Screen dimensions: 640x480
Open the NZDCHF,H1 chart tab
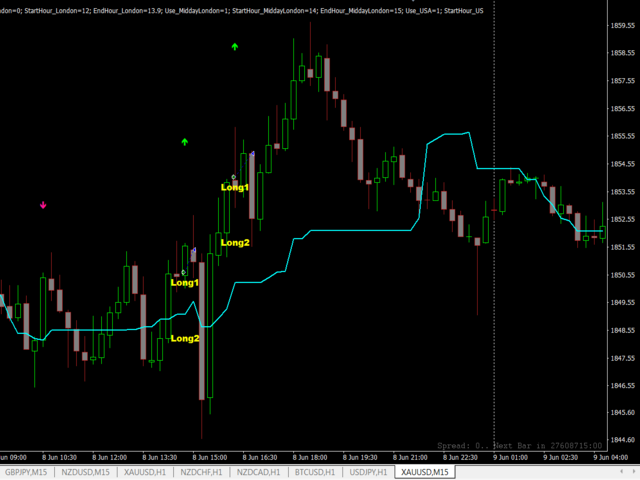coord(201,472)
